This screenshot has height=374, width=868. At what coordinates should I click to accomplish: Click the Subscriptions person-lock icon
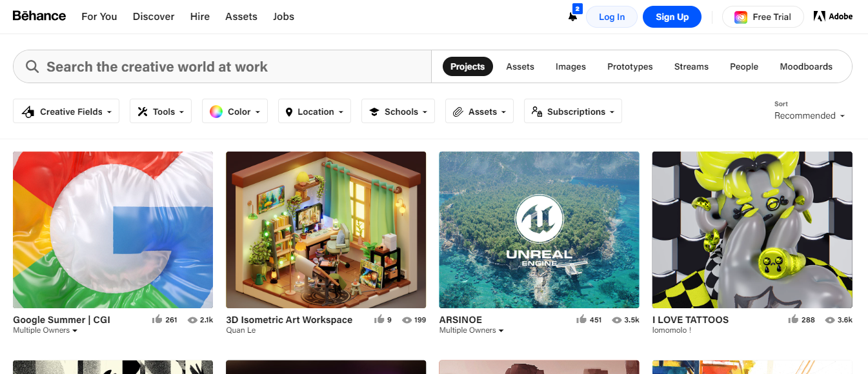tap(537, 112)
